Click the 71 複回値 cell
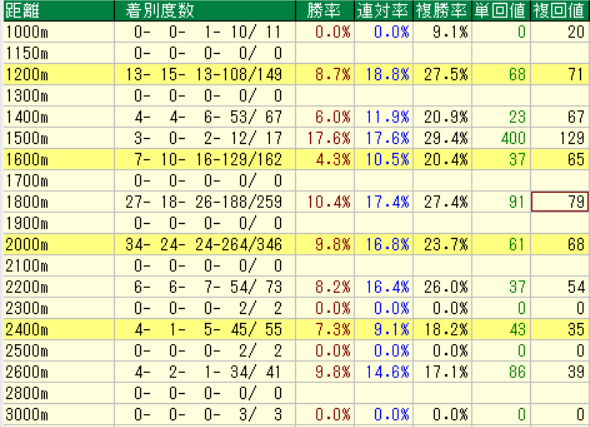Image resolution: width=590 pixels, height=427 pixels. [x=560, y=74]
